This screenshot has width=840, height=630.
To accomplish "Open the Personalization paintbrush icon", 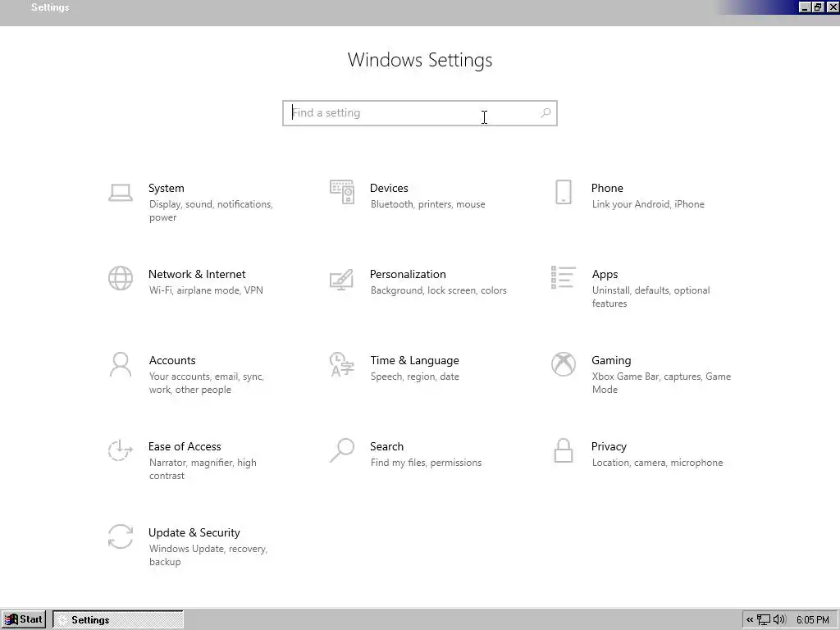I will pyautogui.click(x=342, y=279).
